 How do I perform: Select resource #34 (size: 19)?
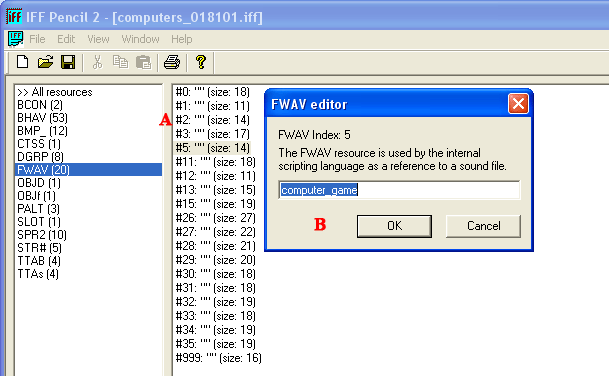point(216,330)
